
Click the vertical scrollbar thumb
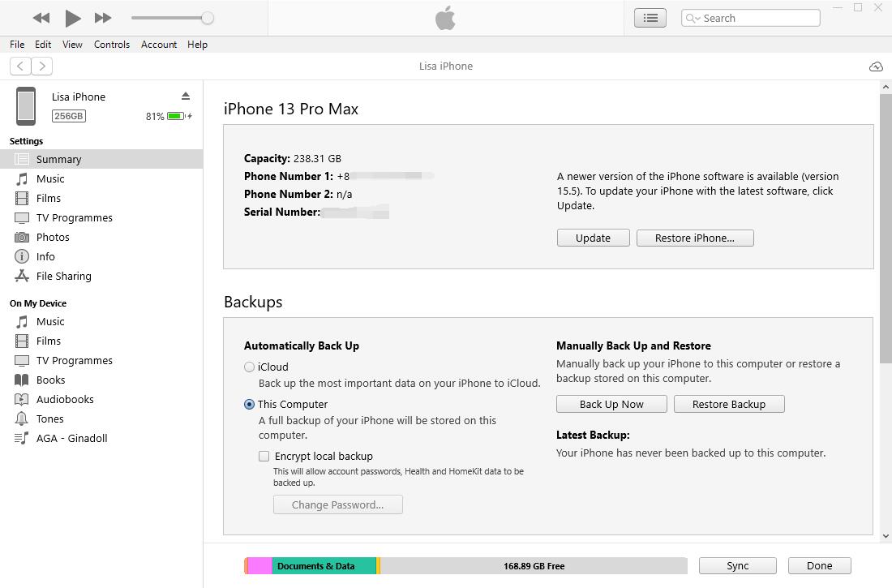pyautogui.click(x=886, y=228)
